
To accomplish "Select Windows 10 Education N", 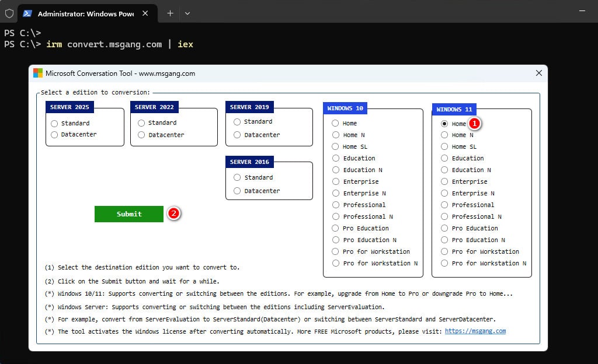I will [357, 170].
